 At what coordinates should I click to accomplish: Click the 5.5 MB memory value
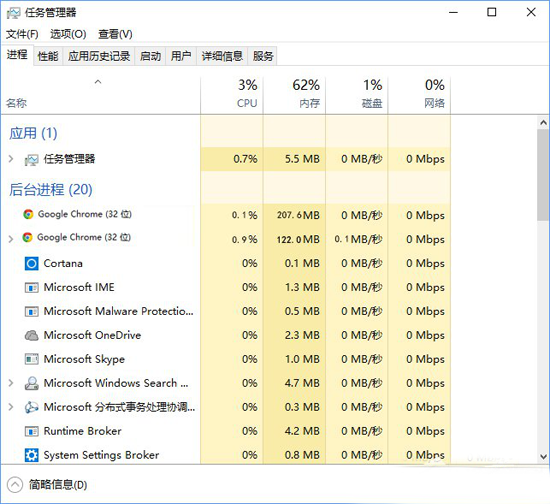click(x=302, y=159)
